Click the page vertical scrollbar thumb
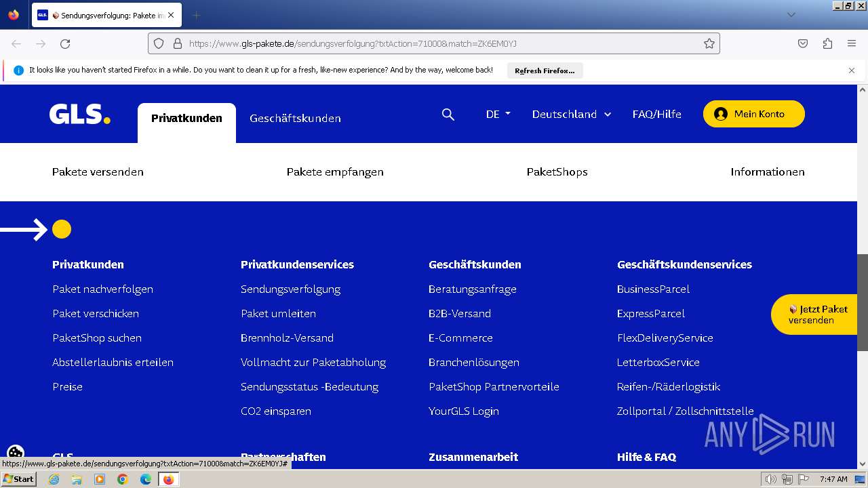Image resolution: width=868 pixels, height=488 pixels. (x=863, y=302)
